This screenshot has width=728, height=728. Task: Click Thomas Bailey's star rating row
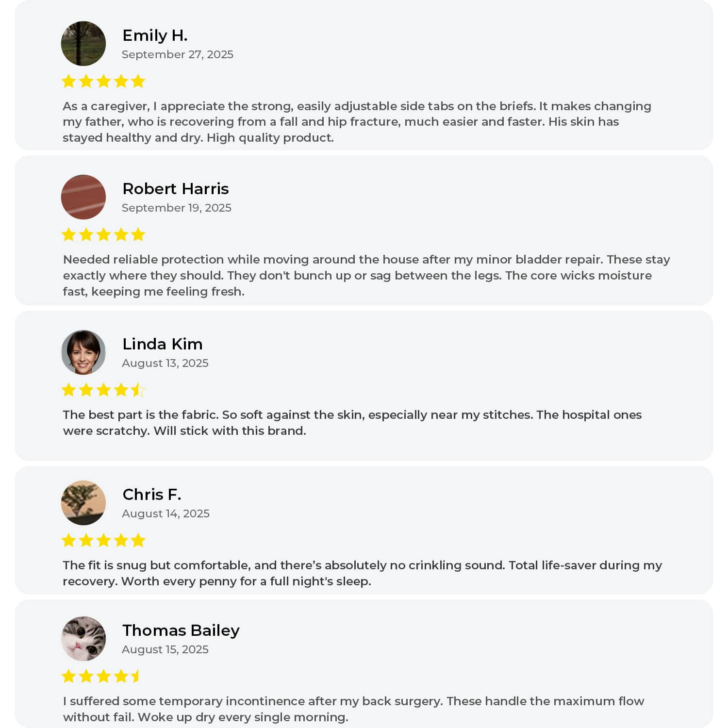pyautogui.click(x=101, y=676)
